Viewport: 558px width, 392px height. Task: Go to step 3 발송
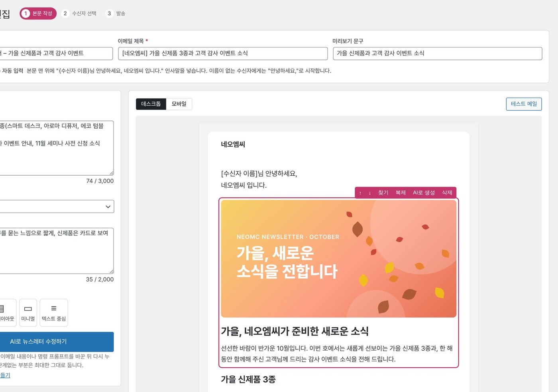(x=116, y=14)
